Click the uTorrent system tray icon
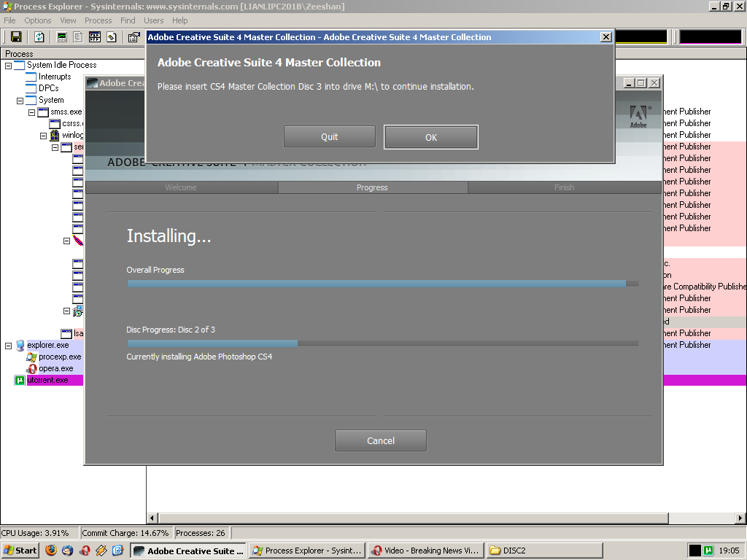 point(708,551)
